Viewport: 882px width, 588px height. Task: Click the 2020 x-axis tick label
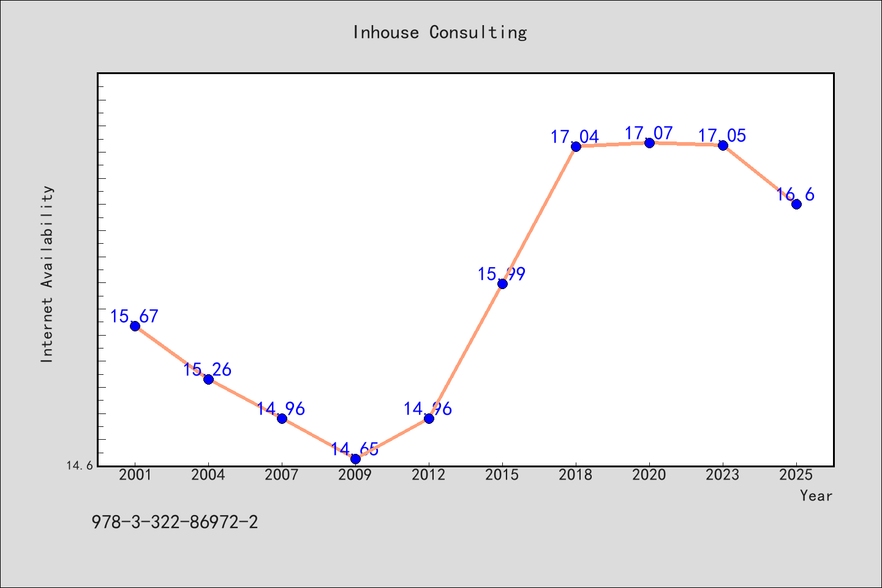pyautogui.click(x=649, y=475)
